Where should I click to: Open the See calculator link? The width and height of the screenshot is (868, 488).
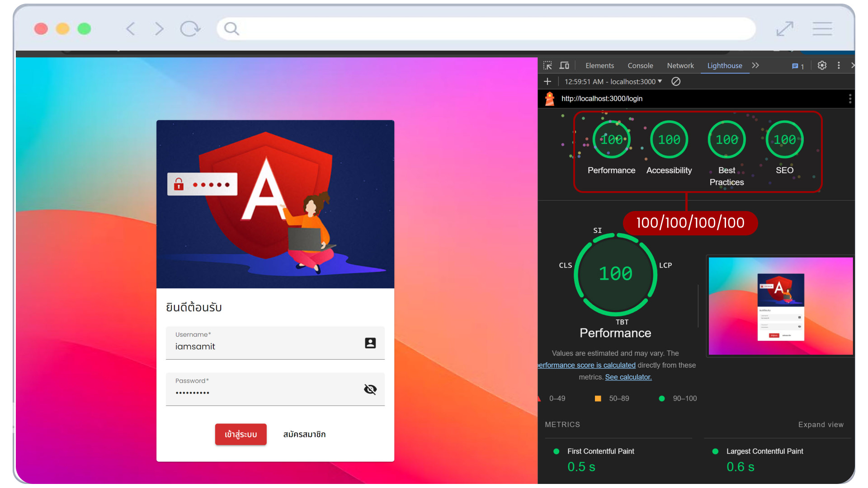628,377
